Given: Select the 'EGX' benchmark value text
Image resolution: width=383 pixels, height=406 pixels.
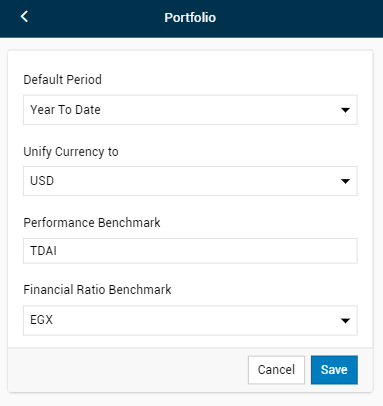Looking at the screenshot, I should pyautogui.click(x=42, y=320).
